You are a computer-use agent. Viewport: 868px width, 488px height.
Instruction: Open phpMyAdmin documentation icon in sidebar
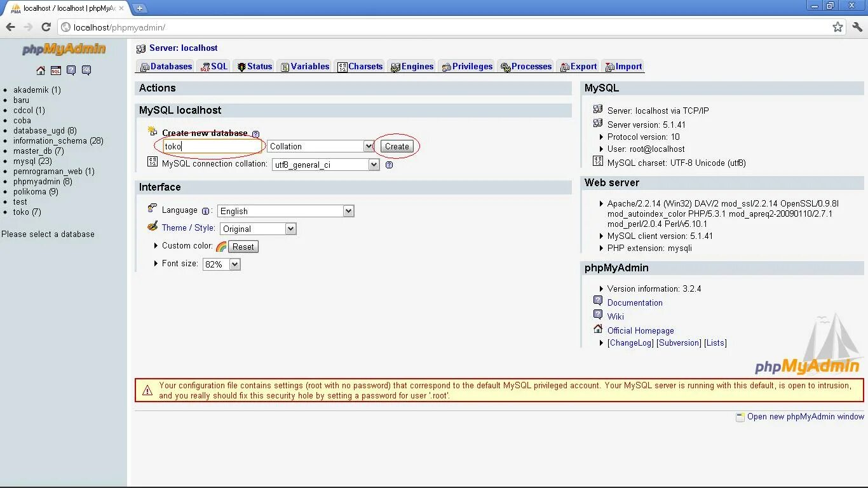click(x=71, y=71)
